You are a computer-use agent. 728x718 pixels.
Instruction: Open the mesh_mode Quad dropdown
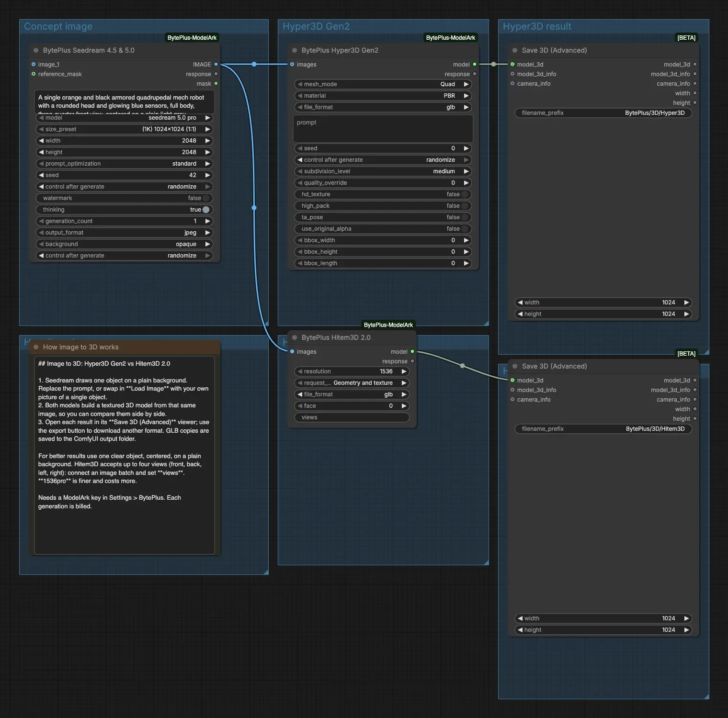coord(383,84)
